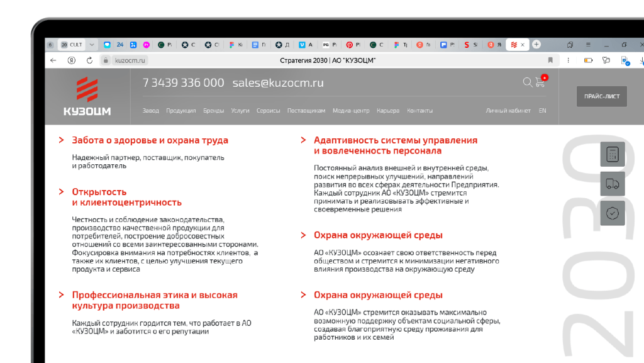644x363 pixels.
Task: Open the Продукция menu item
Action: pos(180,111)
